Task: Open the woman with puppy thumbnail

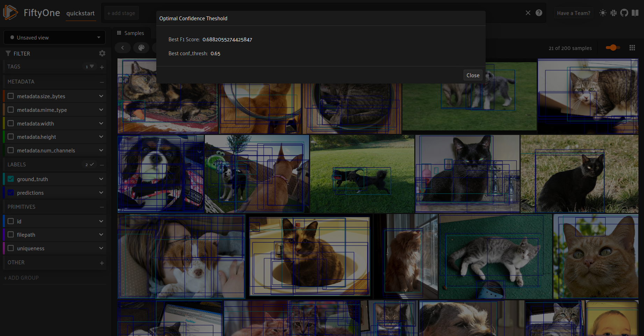Action: point(181,256)
